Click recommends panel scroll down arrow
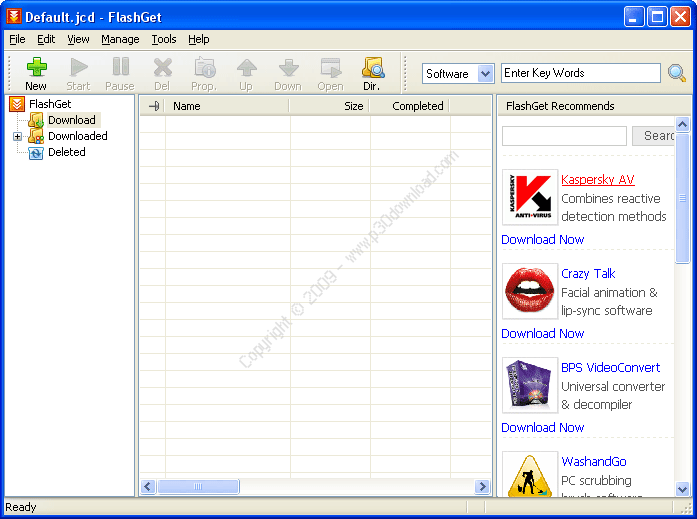Viewport: 697px width, 519px height. (682, 489)
